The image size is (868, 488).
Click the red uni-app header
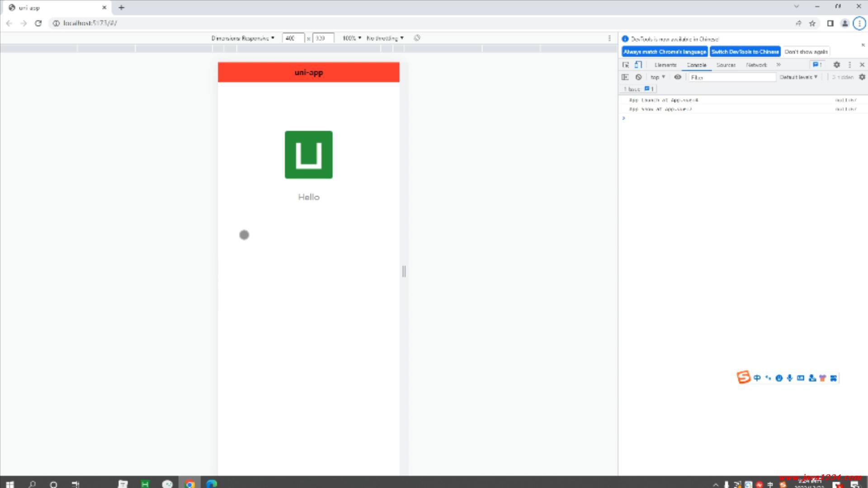[309, 72]
